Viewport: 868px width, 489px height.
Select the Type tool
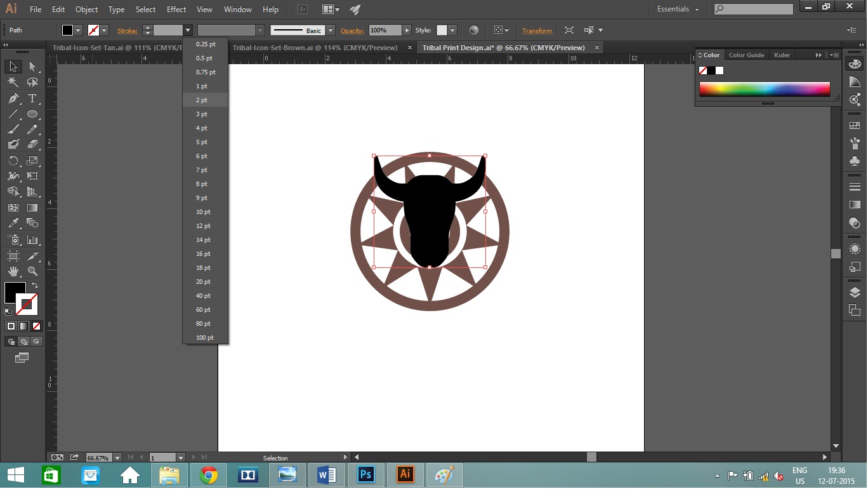pos(32,98)
